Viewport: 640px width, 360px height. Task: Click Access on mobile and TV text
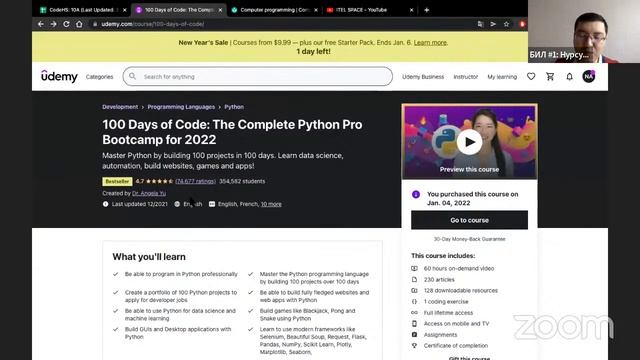[x=456, y=324]
